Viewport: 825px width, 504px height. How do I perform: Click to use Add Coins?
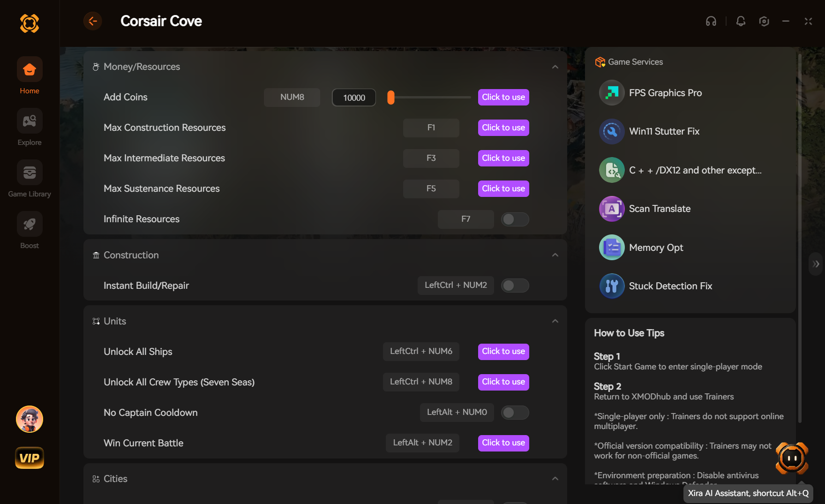[503, 97]
